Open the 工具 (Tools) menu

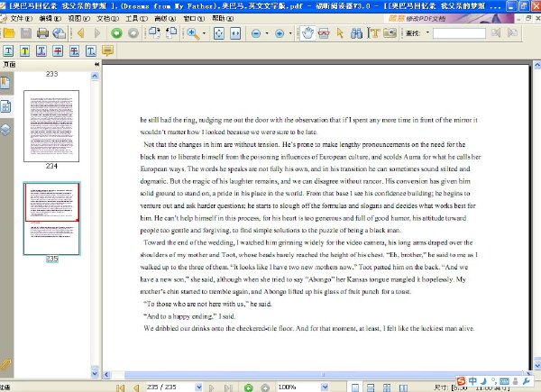click(137, 18)
